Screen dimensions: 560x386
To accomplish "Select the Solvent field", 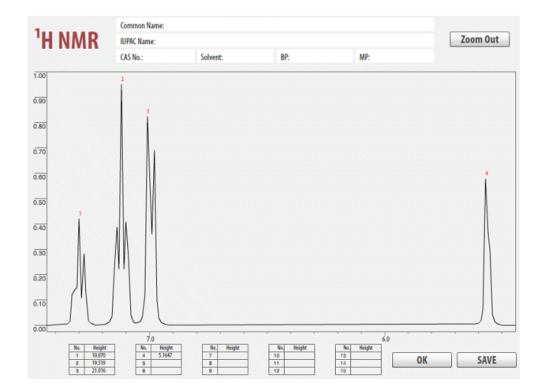I will click(235, 57).
